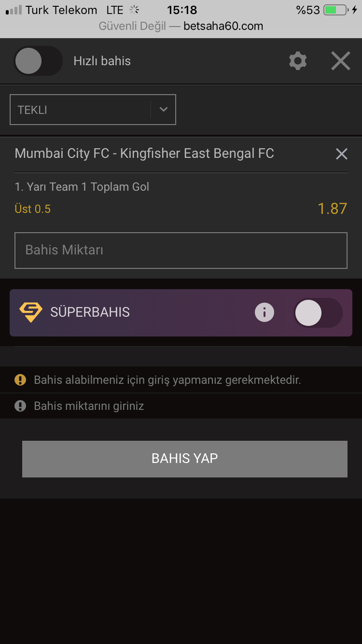Remove Mumbai City FC bet from slip
The image size is (362, 644).
pyautogui.click(x=342, y=154)
